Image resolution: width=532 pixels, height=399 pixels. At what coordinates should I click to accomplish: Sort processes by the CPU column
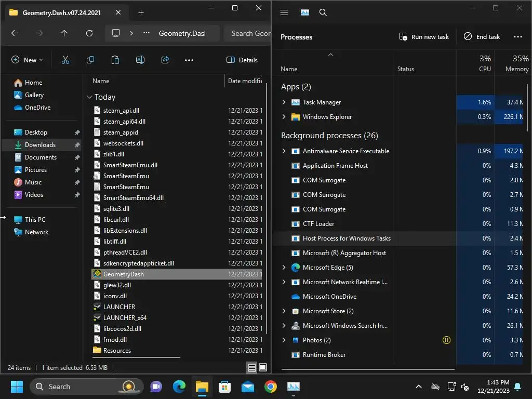tap(475, 63)
